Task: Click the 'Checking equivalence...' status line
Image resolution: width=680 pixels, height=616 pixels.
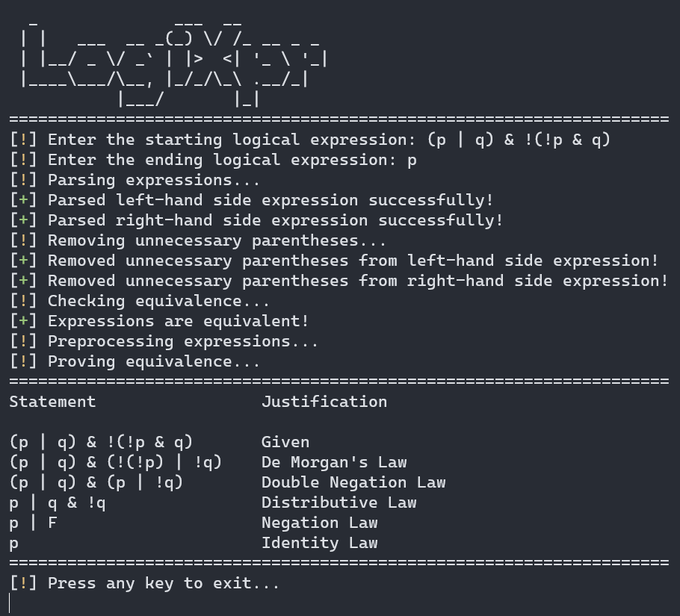Action: [x=140, y=301]
